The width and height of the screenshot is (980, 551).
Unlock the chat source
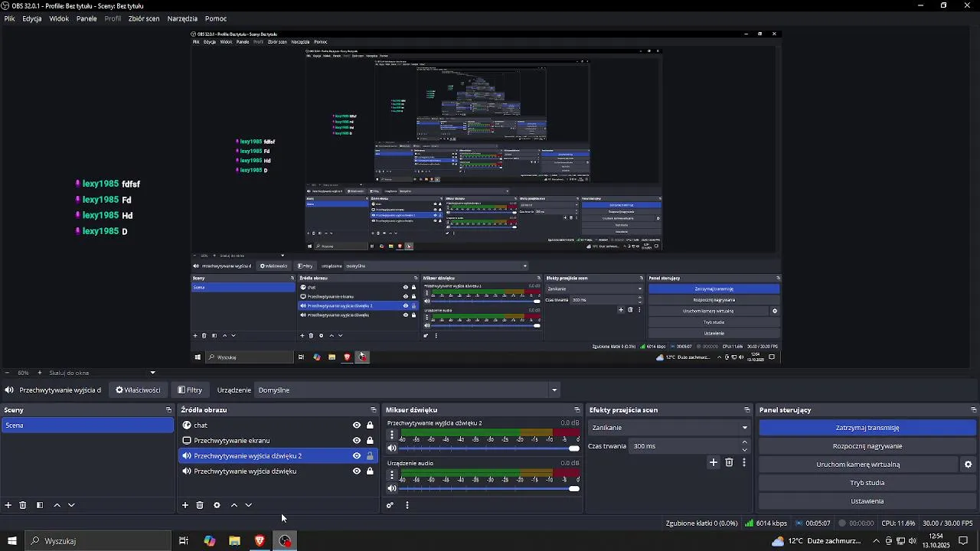tap(370, 425)
